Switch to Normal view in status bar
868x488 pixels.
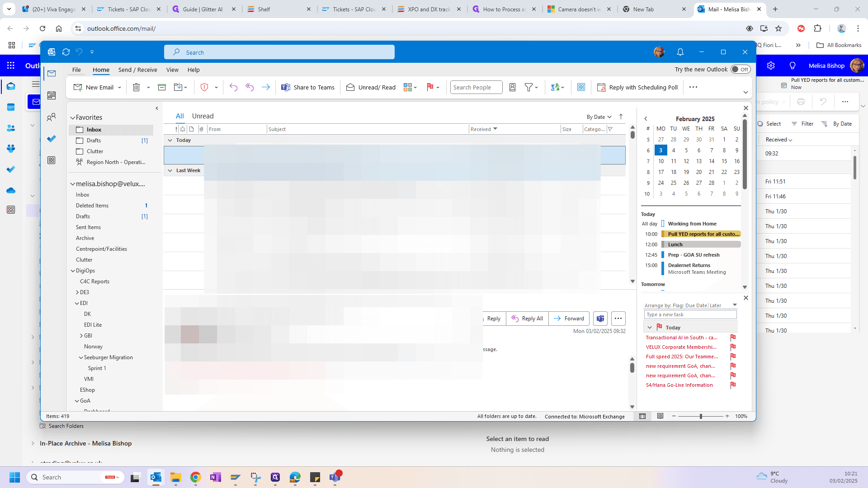coord(642,416)
